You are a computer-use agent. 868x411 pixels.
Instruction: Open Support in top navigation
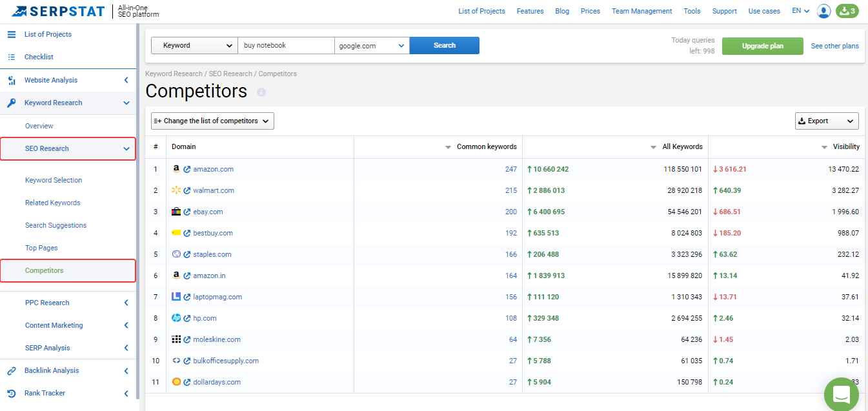click(724, 11)
